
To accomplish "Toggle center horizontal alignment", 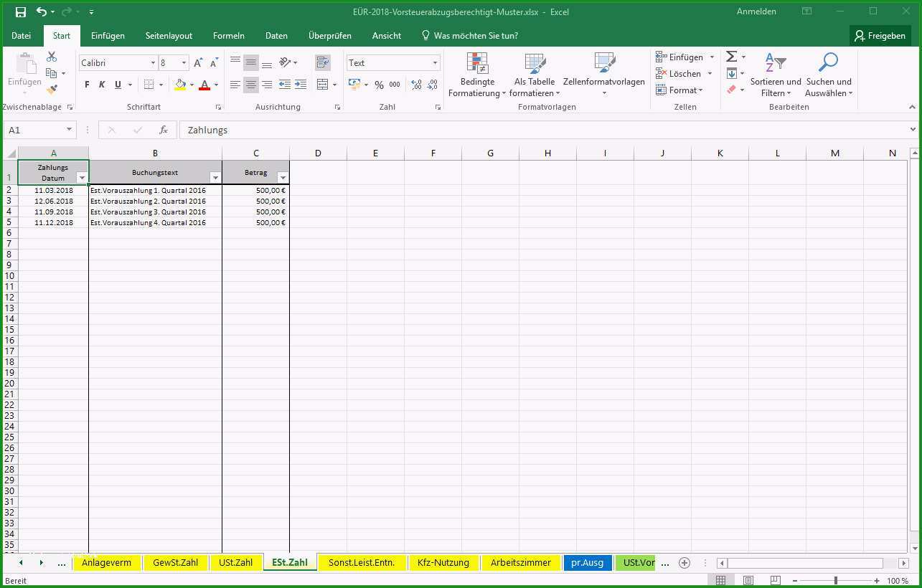I will tap(251, 85).
